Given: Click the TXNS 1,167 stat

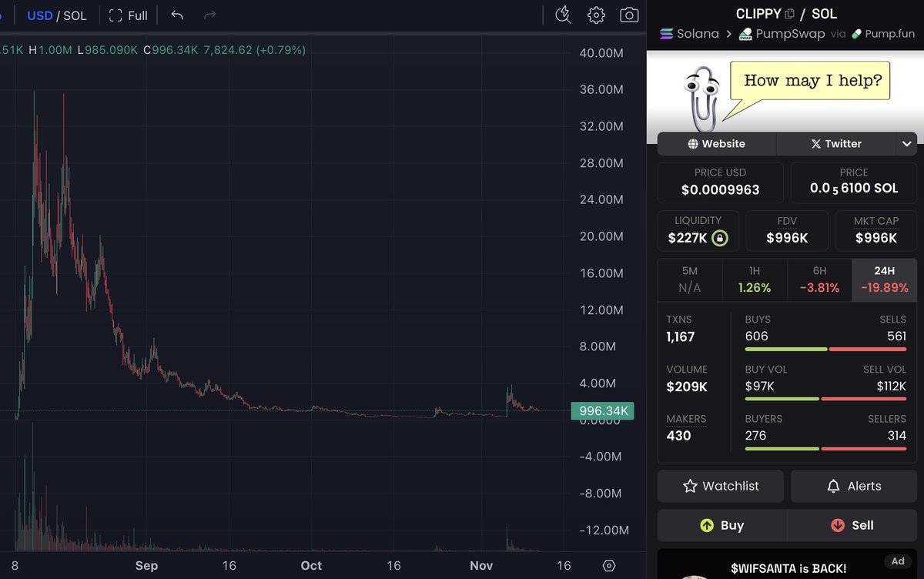Looking at the screenshot, I should (681, 329).
